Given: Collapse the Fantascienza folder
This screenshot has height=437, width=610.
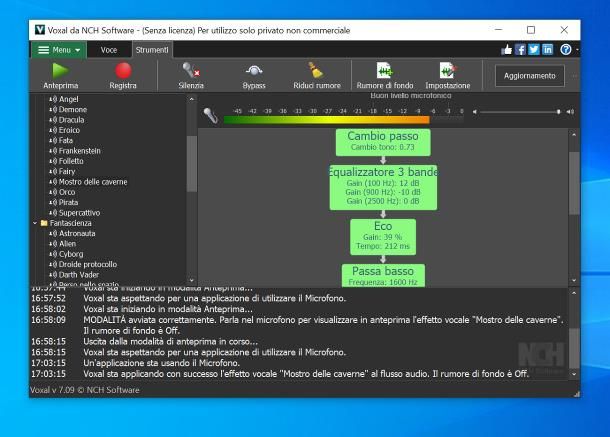Looking at the screenshot, I should (35, 223).
